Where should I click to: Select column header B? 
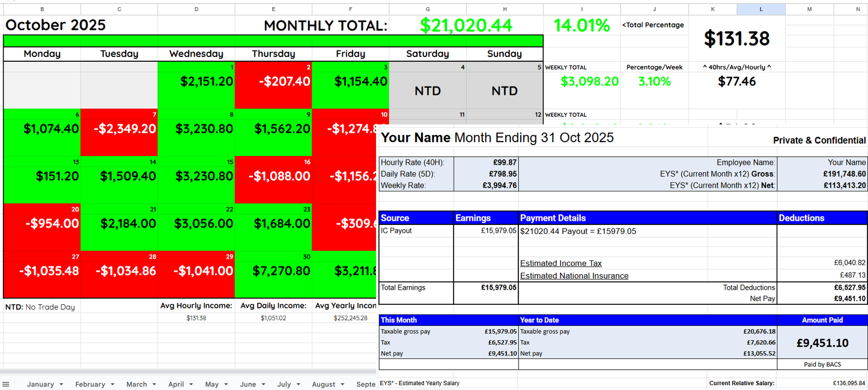(41, 9)
